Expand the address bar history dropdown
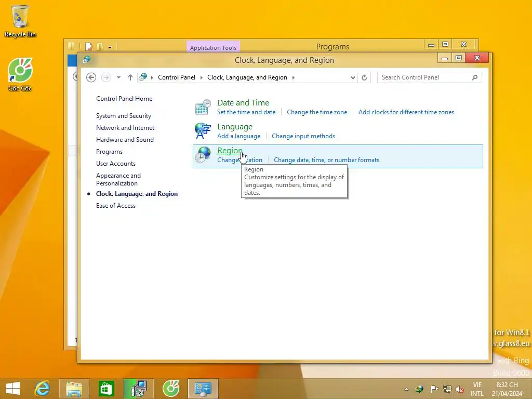Image resolution: width=532 pixels, height=399 pixels. pyautogui.click(x=353, y=78)
